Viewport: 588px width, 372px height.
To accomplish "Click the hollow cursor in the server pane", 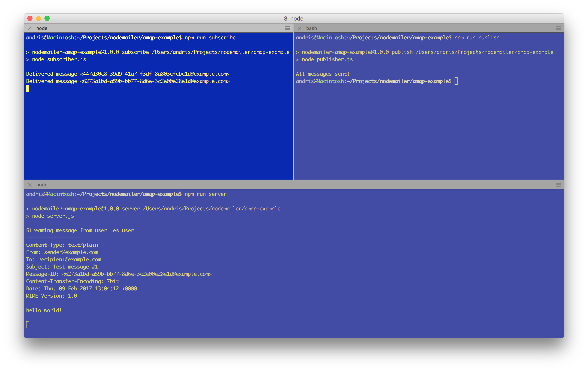I will point(28,325).
